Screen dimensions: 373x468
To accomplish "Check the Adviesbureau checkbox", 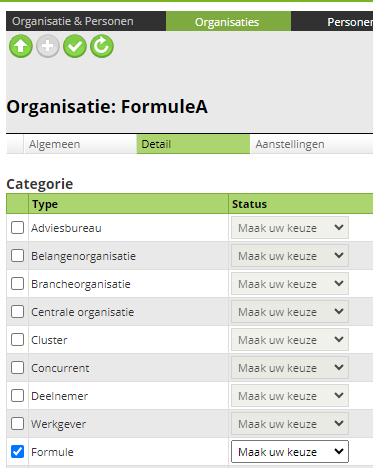I will [x=17, y=228].
